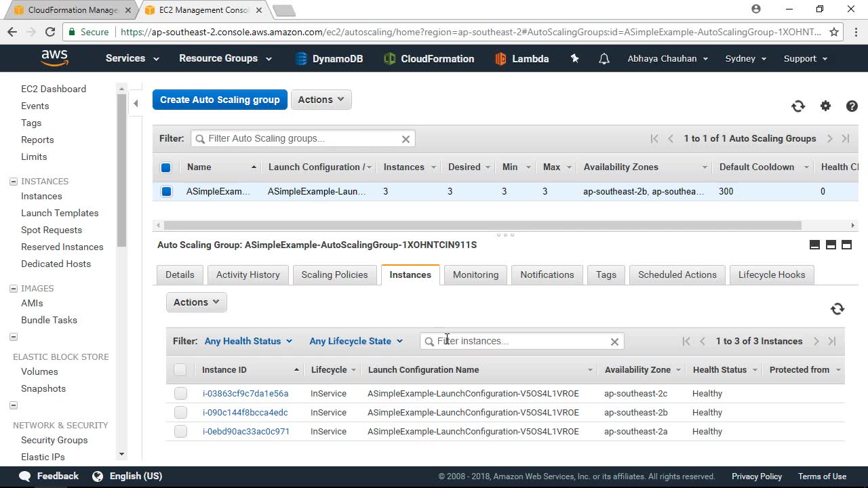Collapse the left navigation pane arrow
This screenshot has width=868, height=488.
(x=136, y=103)
